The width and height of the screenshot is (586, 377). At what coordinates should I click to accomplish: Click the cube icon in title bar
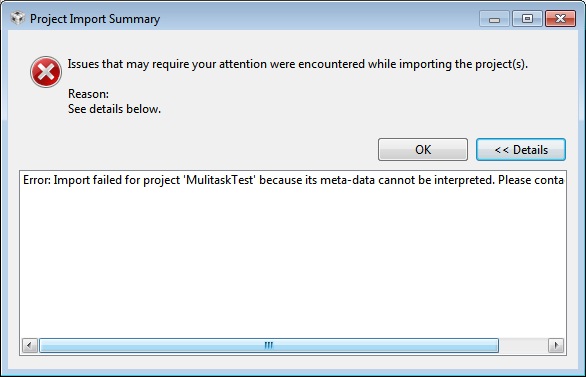(17, 18)
